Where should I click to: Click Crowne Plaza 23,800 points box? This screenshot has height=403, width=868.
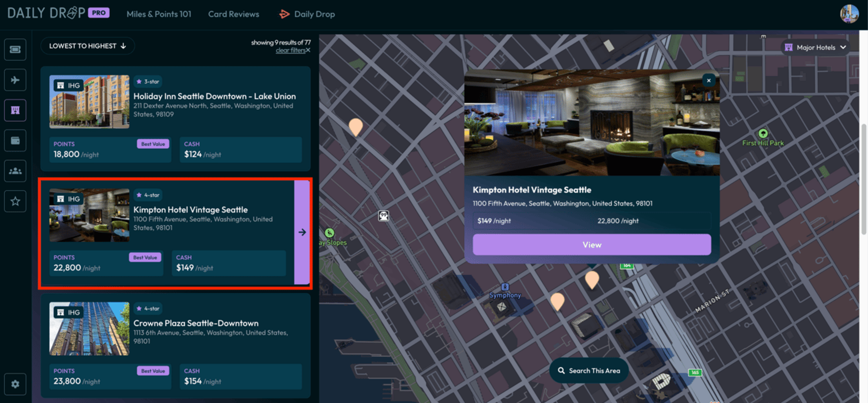click(x=110, y=377)
